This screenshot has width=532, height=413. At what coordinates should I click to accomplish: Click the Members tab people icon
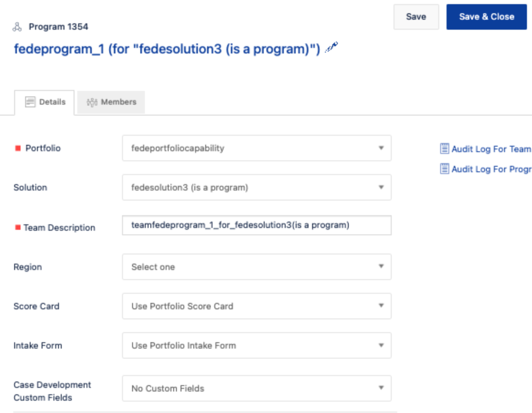pyautogui.click(x=92, y=102)
